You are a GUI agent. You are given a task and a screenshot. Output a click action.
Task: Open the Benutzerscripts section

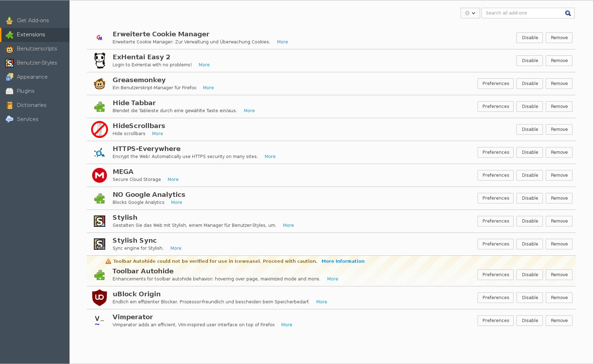(x=35, y=49)
